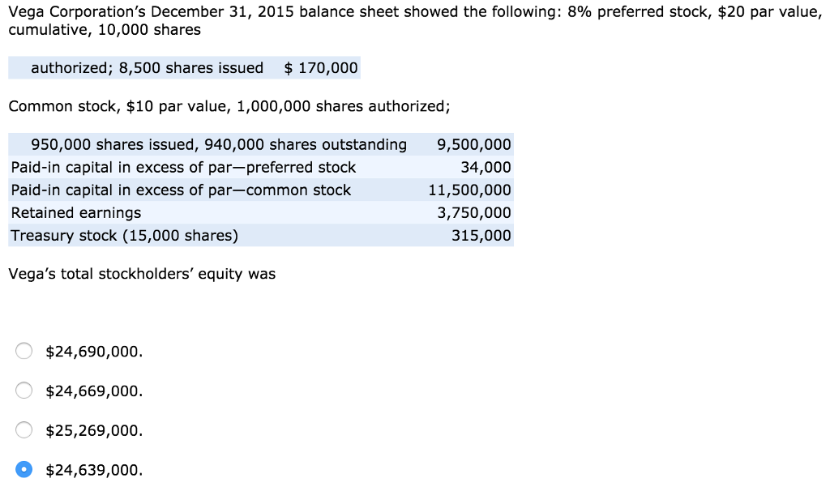
Task: Click the 11,500,000 amount cell
Action: click(470, 190)
